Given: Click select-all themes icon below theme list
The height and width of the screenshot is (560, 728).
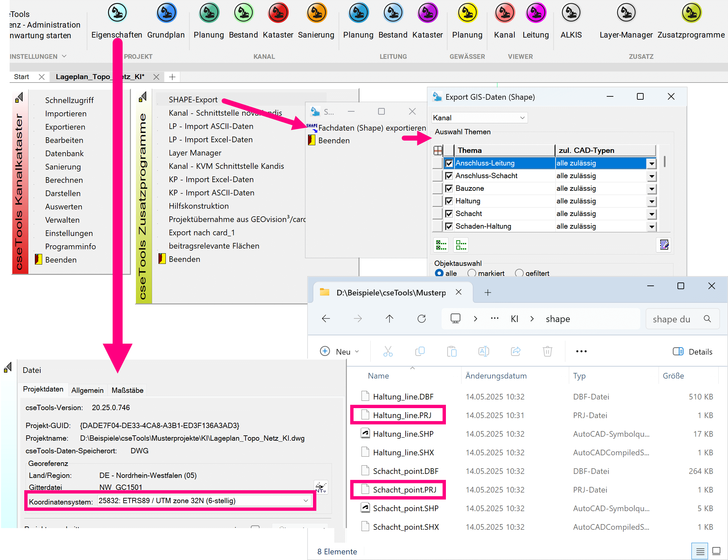Looking at the screenshot, I should pyautogui.click(x=441, y=245).
